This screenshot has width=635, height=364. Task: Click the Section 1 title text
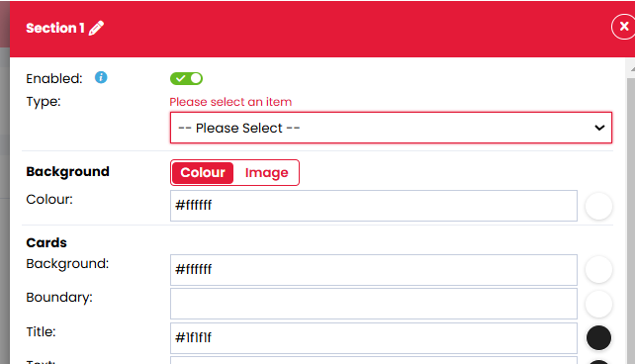tap(55, 28)
